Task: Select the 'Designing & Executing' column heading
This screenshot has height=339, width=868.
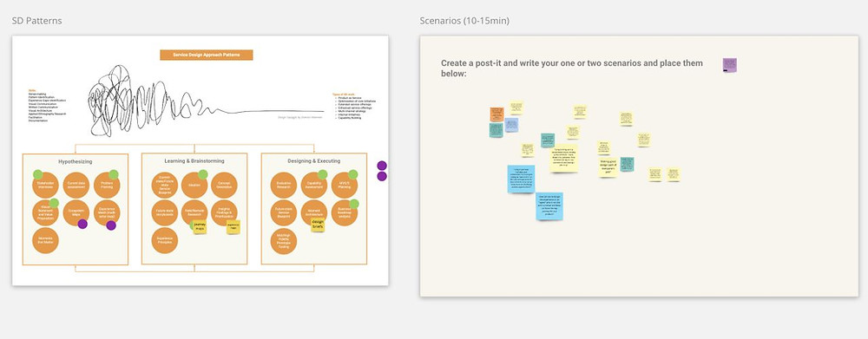Action: click(314, 161)
